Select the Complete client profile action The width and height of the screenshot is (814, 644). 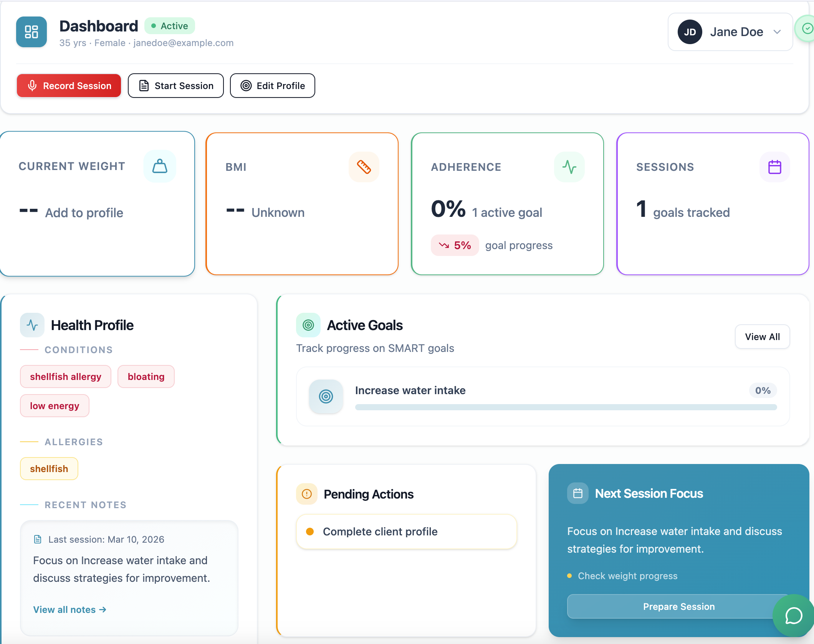coord(406,532)
